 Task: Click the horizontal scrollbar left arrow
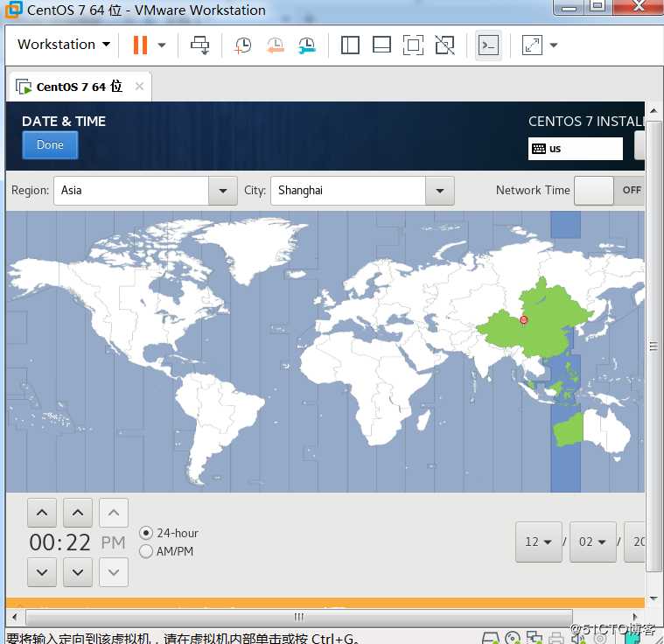point(15,617)
